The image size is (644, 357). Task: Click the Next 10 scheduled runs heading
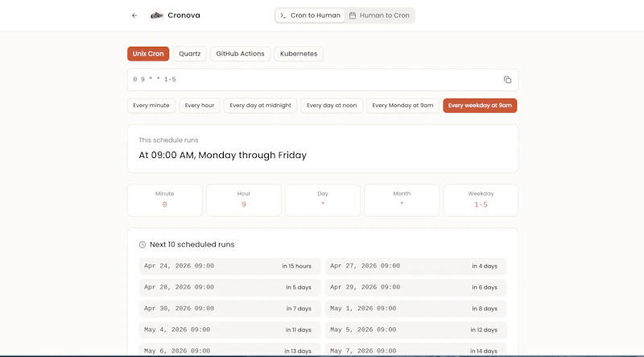[x=192, y=245]
